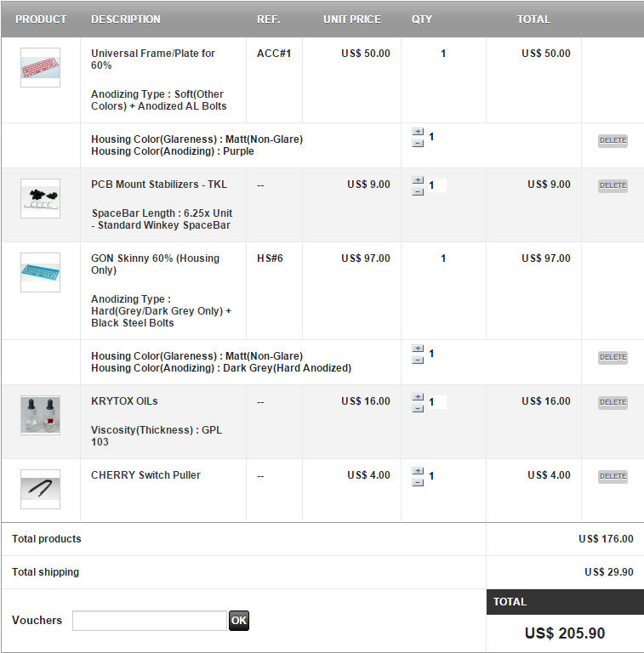The image size is (644, 653).
Task: Decrease CHERRY Switch Puller quantity
Action: point(418,483)
